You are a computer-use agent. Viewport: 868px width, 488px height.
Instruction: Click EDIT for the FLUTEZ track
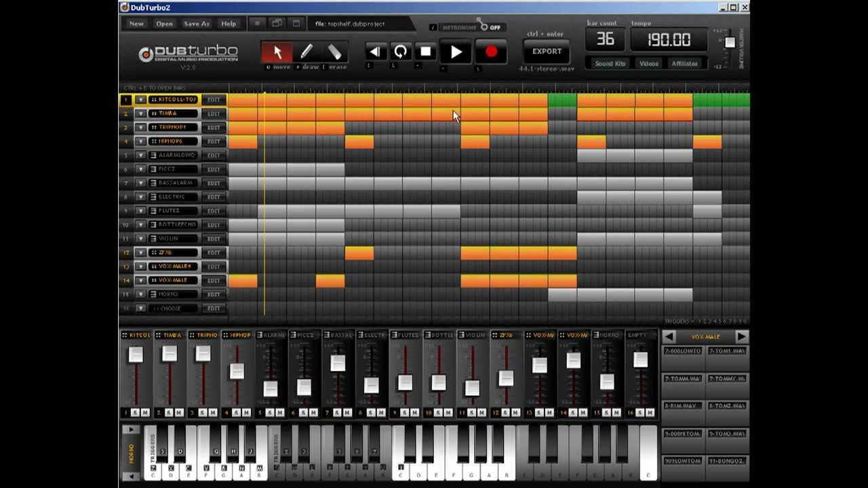tap(214, 211)
